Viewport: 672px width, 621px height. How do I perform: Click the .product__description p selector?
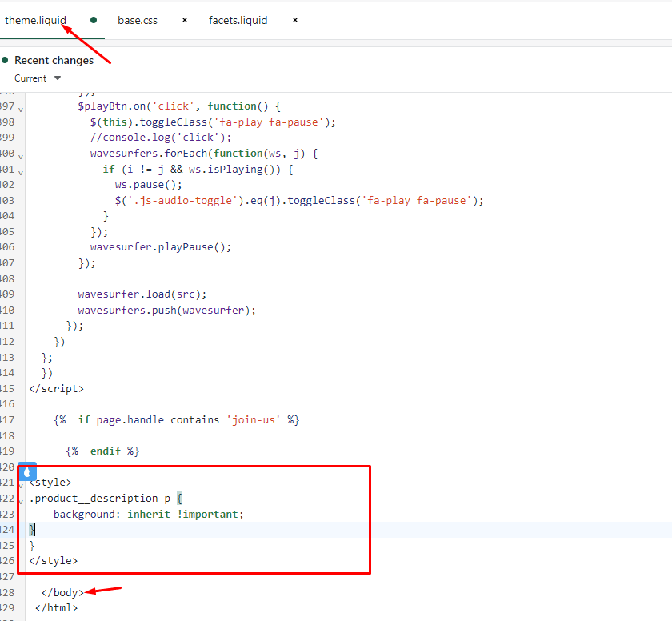click(99, 498)
